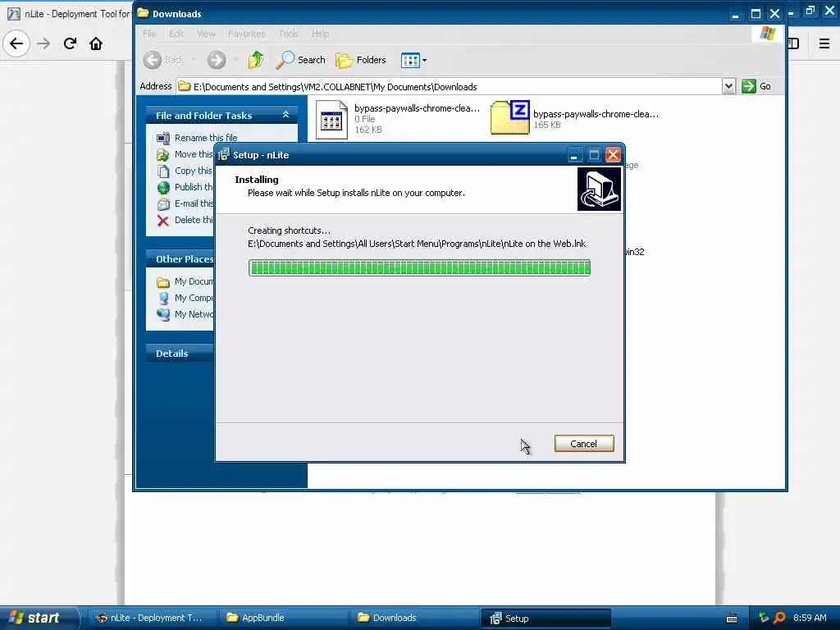
Task: Click the Other Places panel header
Action: [180, 259]
